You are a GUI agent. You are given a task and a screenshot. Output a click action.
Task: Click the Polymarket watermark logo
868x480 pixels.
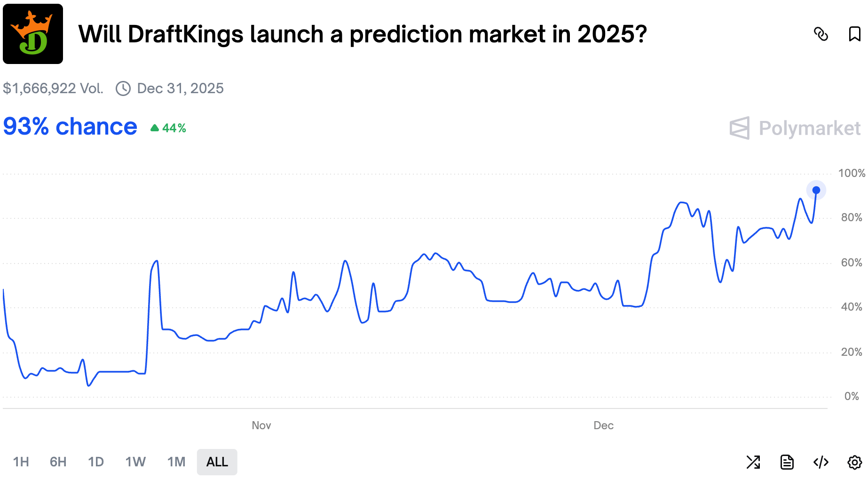(795, 128)
